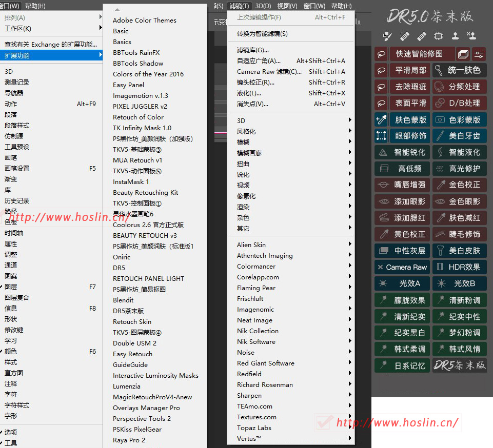
Task: Open the 滤镜(T) menu in menu bar
Action: tap(239, 6)
